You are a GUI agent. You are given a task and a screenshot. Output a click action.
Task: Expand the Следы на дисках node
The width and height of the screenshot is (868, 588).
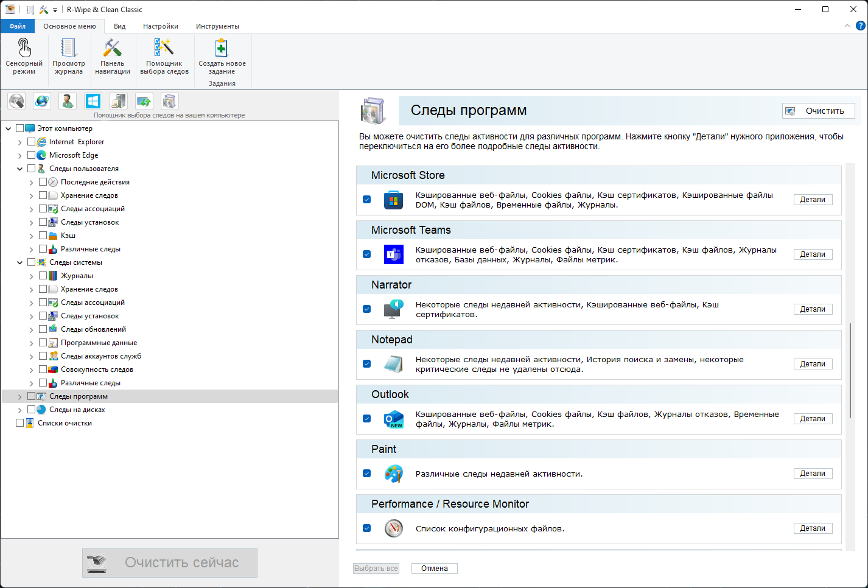(19, 410)
